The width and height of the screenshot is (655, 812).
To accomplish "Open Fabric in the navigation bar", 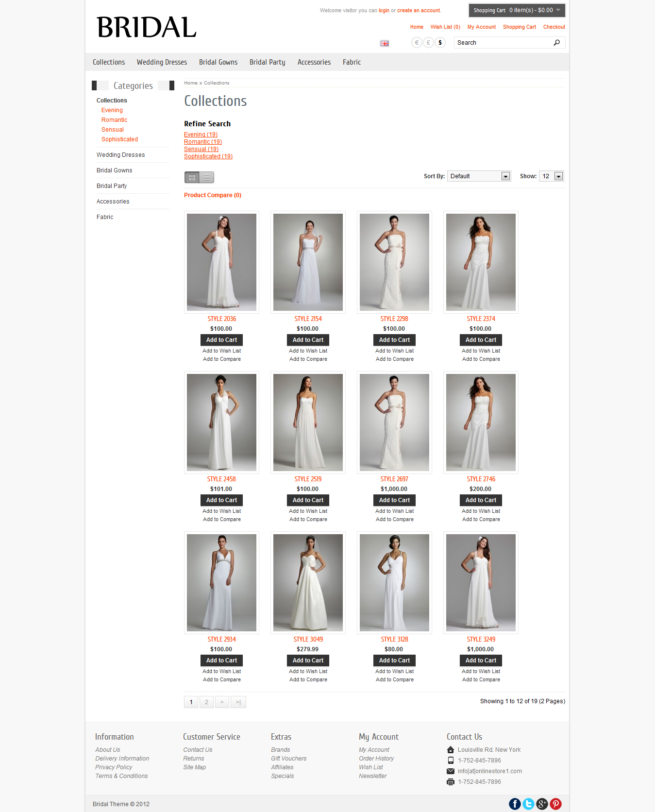I will 352,62.
